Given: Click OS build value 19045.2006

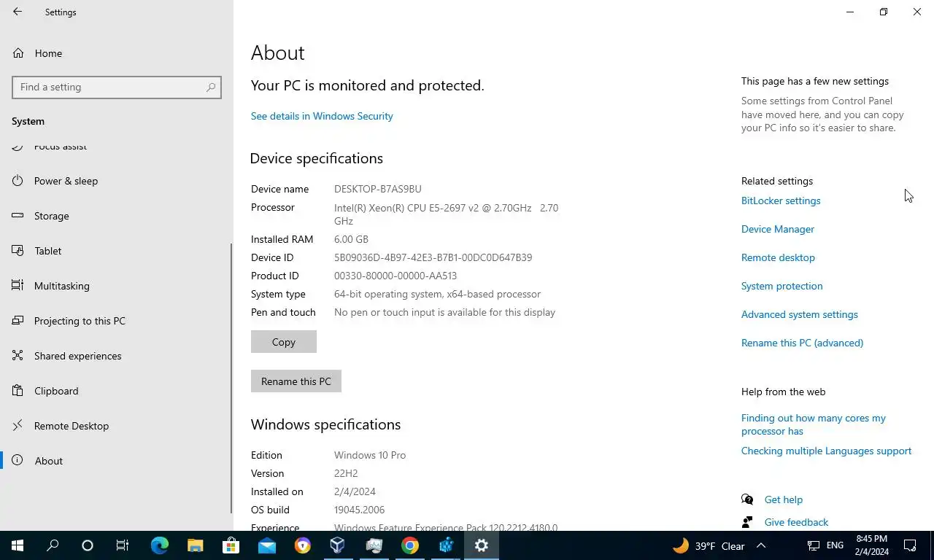Looking at the screenshot, I should [359, 510].
